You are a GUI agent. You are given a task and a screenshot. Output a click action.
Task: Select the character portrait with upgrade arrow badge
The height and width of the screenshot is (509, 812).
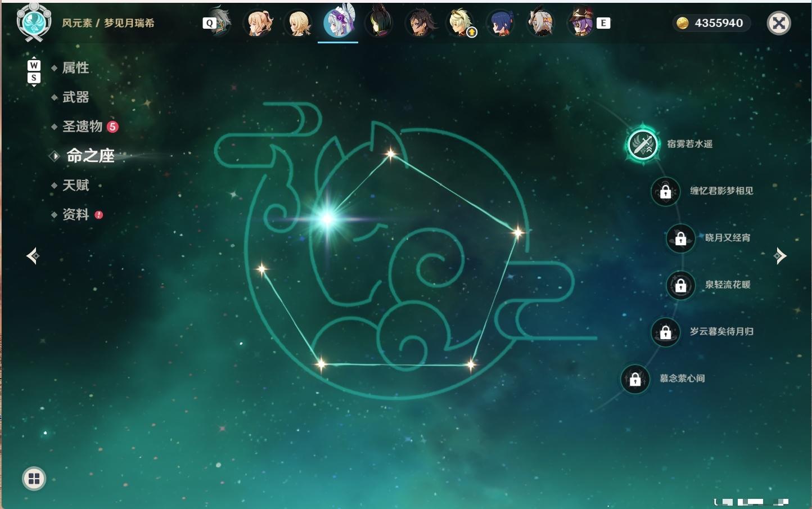[461, 23]
